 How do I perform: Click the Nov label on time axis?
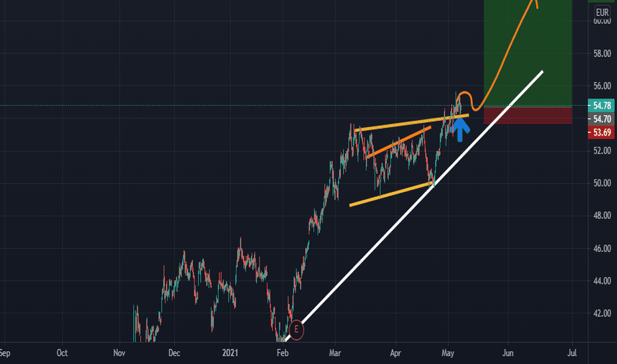[x=119, y=353]
